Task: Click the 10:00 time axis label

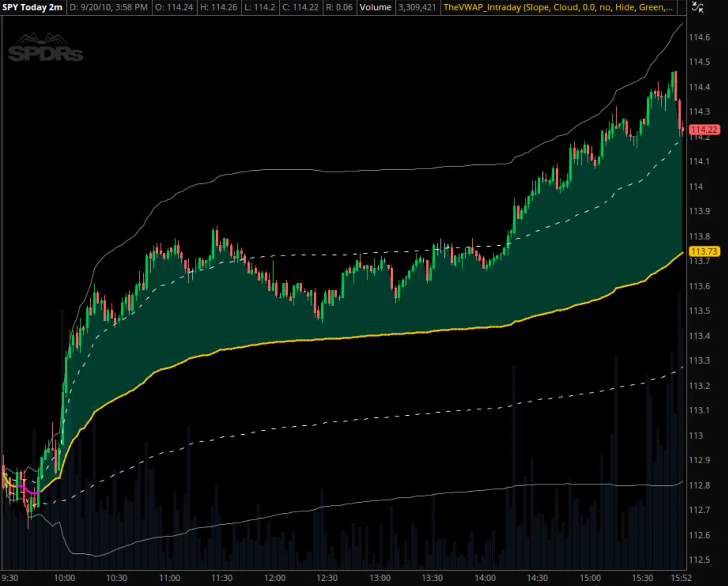Action: coord(64,578)
